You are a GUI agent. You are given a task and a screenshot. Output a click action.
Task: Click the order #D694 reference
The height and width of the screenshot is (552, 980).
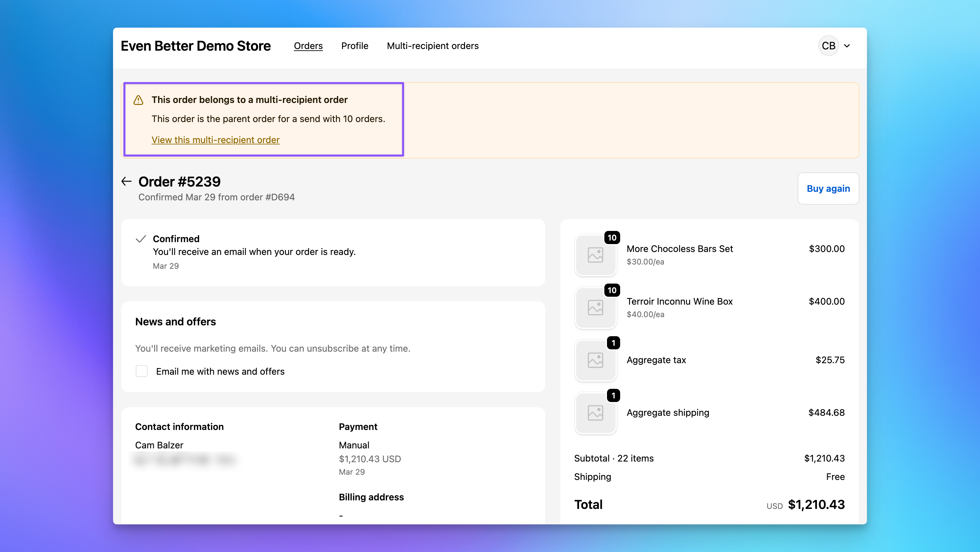tap(280, 197)
